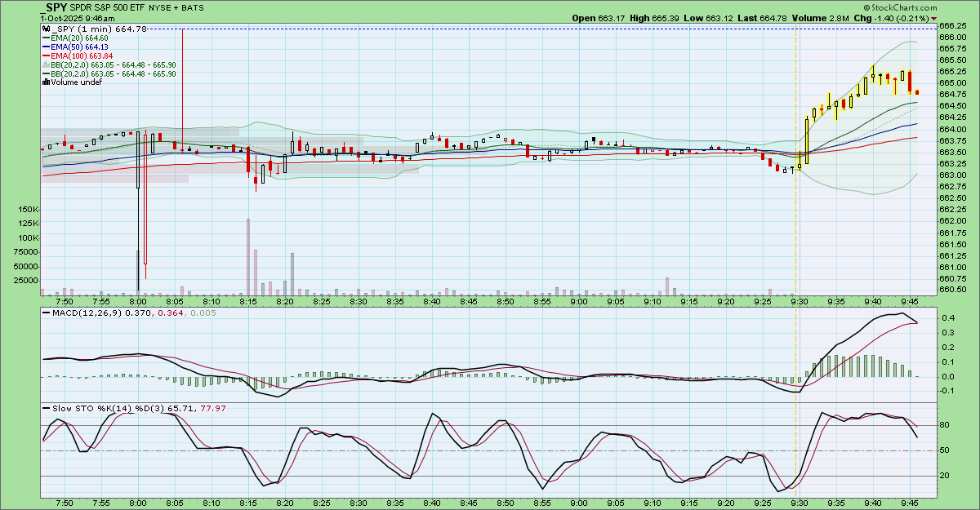
Task: Click the red down arrow after Chg
Action: (x=933, y=18)
